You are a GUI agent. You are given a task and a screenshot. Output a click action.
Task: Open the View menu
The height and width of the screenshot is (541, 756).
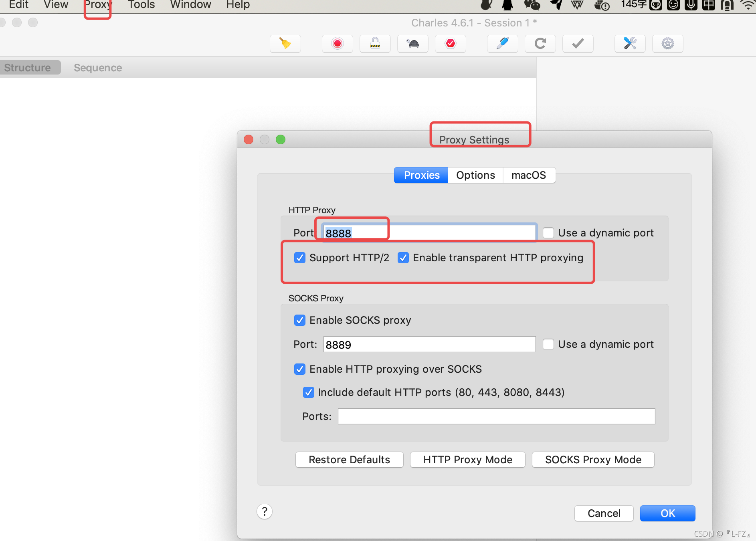56,5
